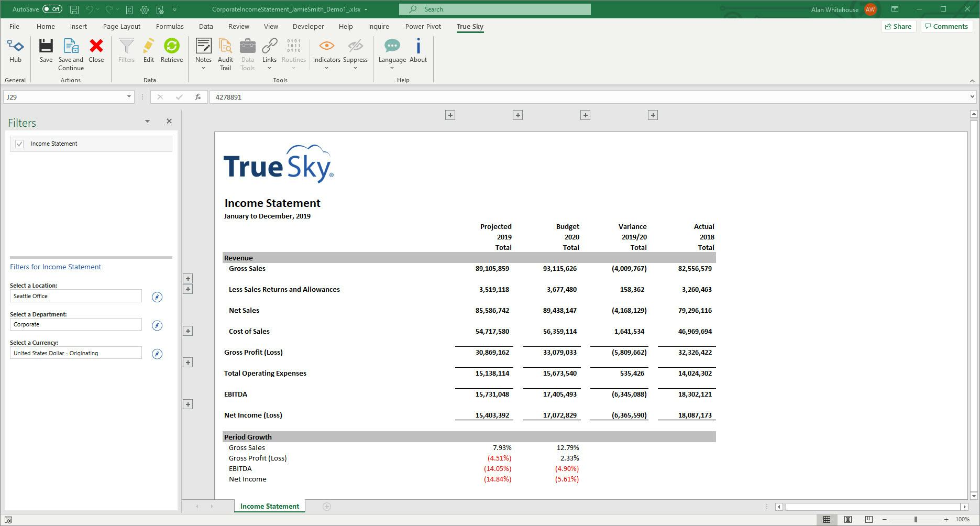Select the Edit icon in the Actions group
The width and height of the screenshot is (980, 526).
pyautogui.click(x=149, y=51)
